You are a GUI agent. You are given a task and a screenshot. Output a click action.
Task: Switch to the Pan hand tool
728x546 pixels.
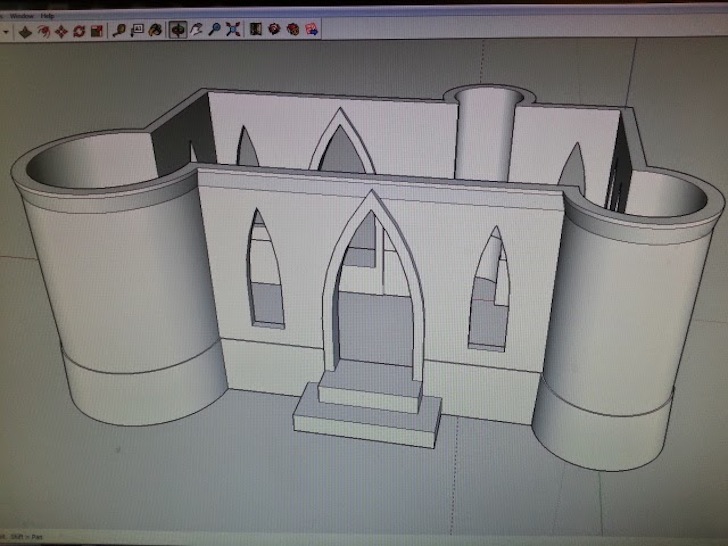click(x=197, y=31)
